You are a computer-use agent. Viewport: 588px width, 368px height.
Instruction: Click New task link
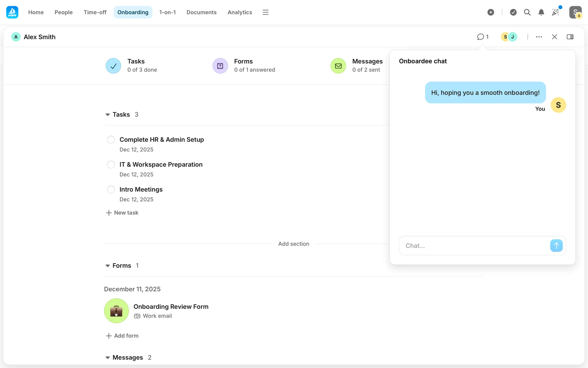click(122, 213)
